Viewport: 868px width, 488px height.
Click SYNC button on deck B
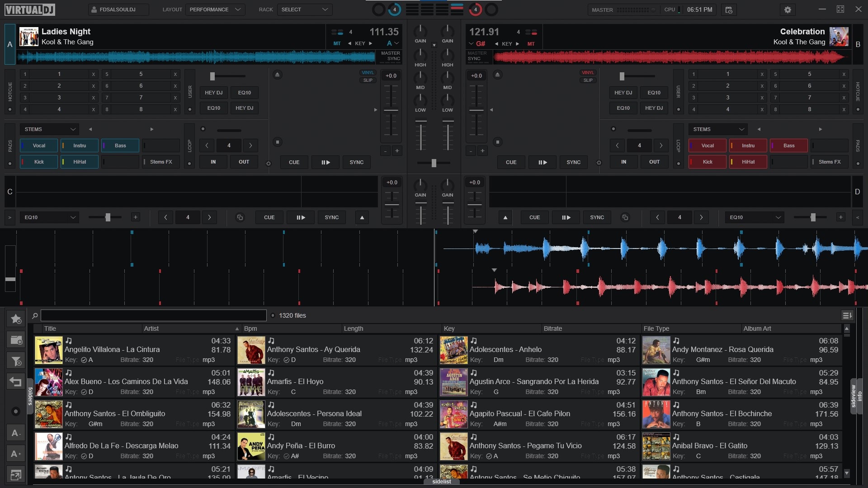pyautogui.click(x=573, y=162)
